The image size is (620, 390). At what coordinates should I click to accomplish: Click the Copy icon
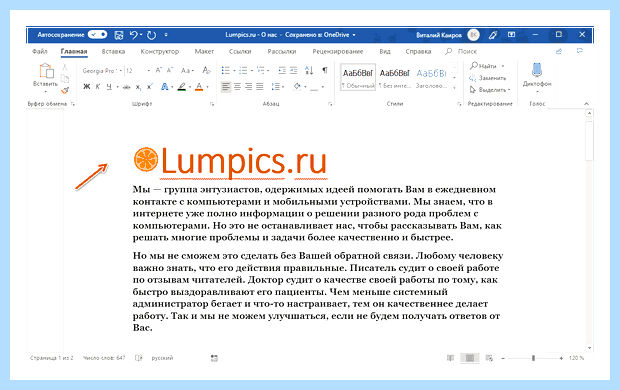tap(65, 78)
